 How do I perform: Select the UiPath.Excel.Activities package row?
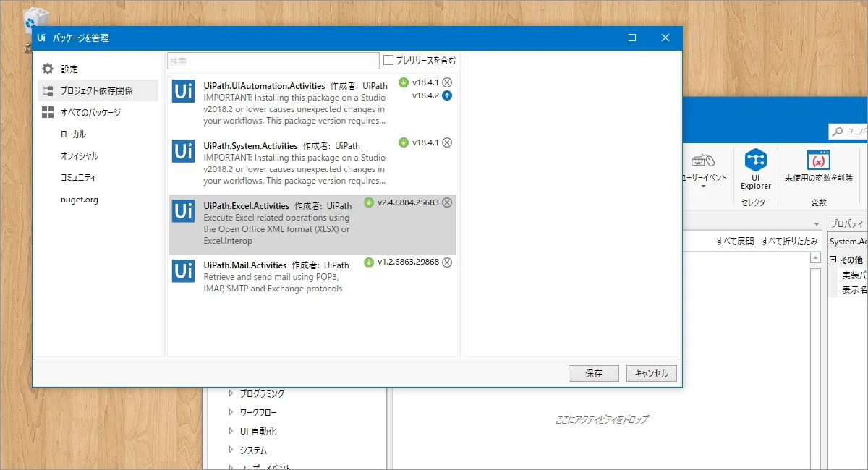[x=312, y=224]
